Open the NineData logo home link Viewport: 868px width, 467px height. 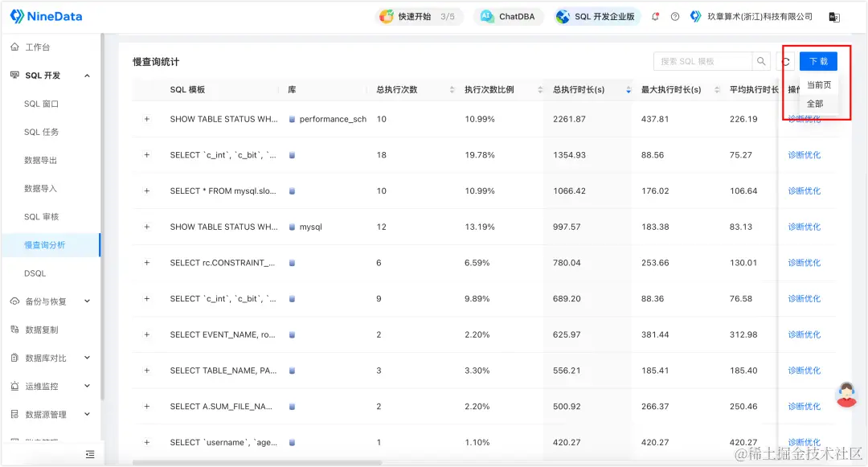[x=46, y=17]
